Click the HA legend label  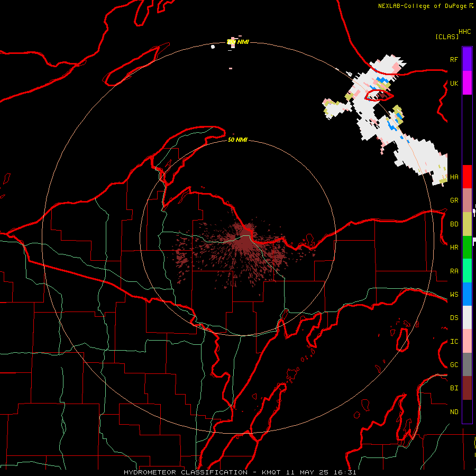click(x=454, y=177)
